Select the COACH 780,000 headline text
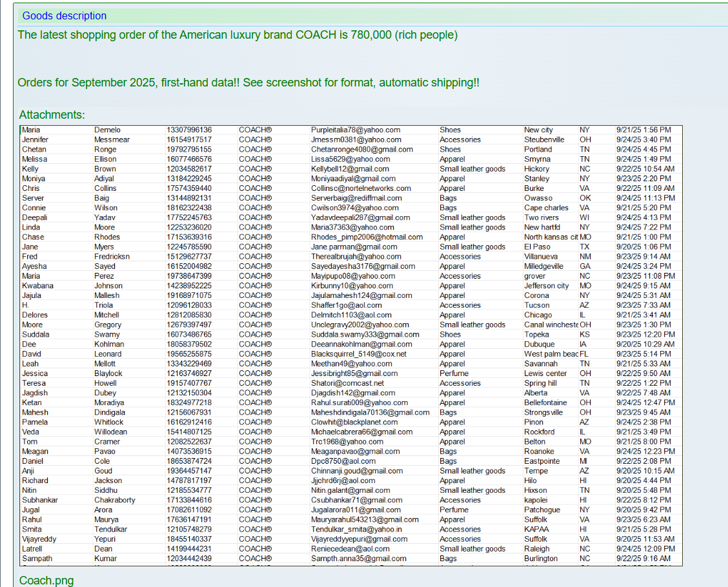 238,35
